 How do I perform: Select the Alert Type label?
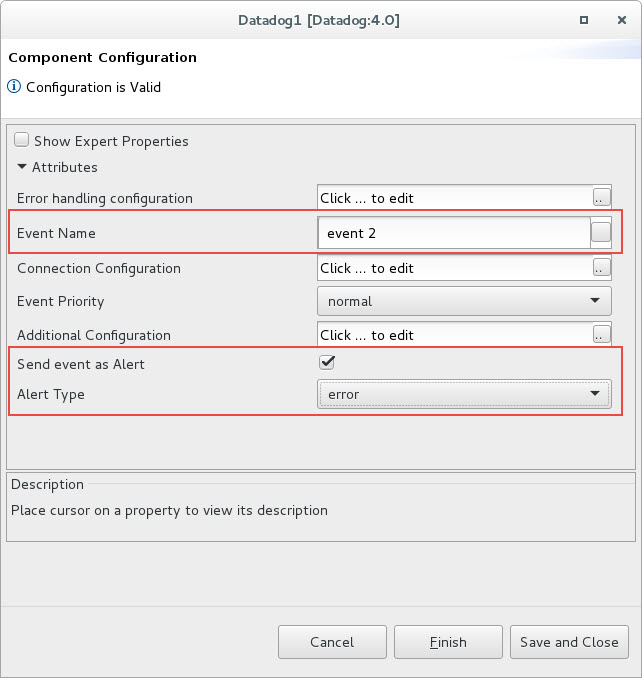[51, 394]
